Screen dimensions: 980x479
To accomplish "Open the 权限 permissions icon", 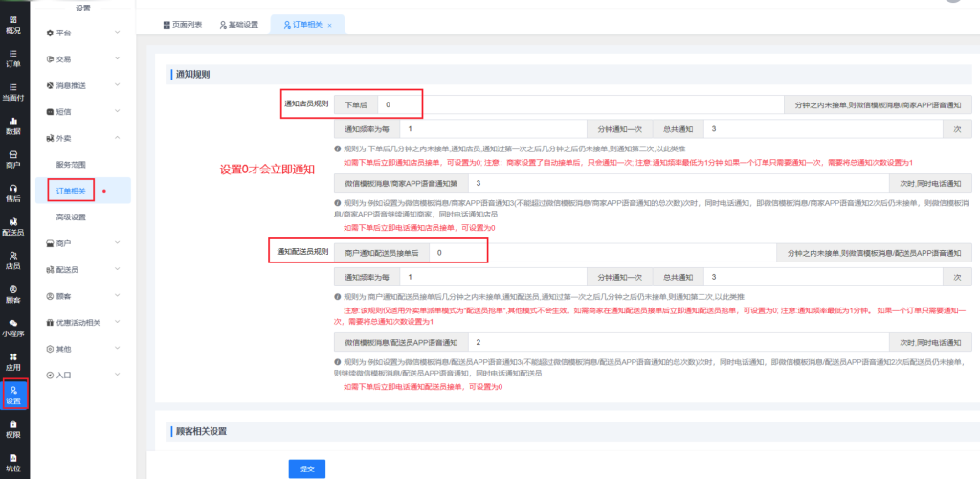I will tap(13, 428).
